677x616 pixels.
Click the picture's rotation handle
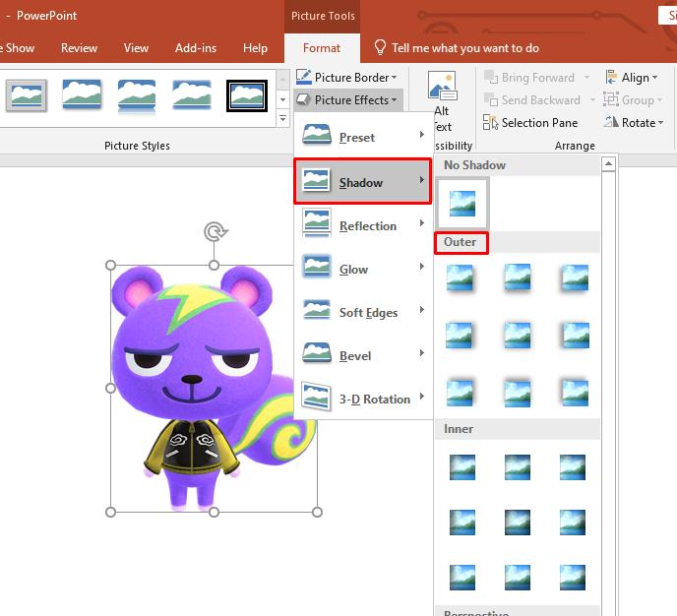pos(215,232)
